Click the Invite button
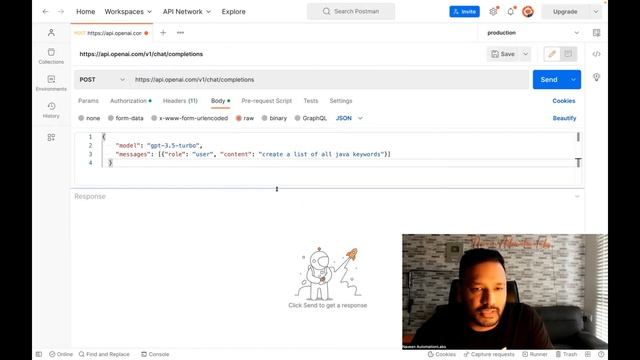Viewport: 640px width, 360px height. [464, 11]
